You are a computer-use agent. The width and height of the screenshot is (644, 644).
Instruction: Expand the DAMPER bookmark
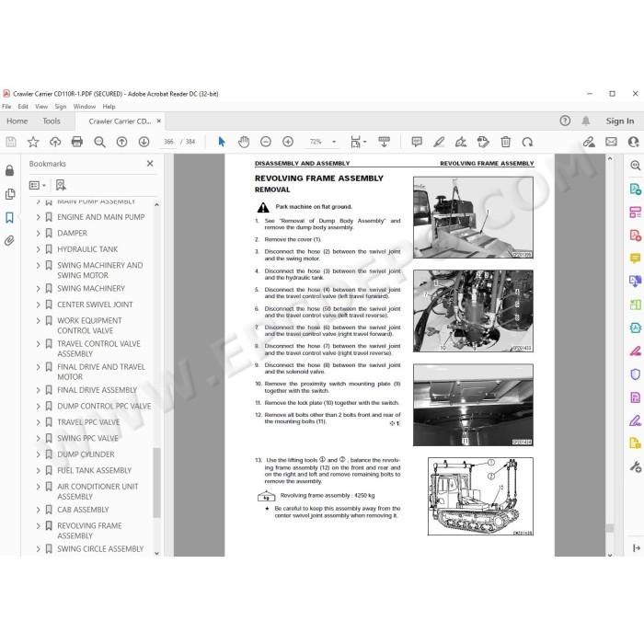(x=39, y=234)
